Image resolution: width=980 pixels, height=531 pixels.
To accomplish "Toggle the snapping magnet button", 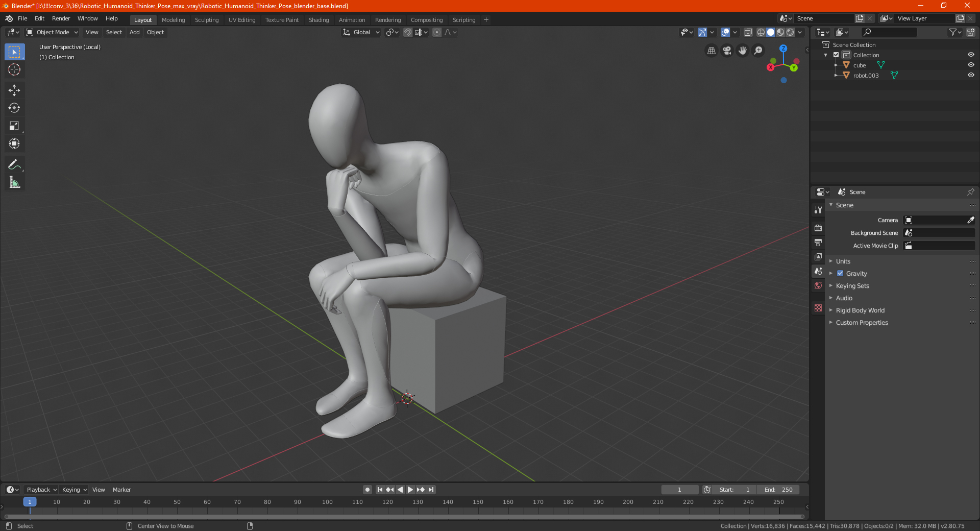I will 408,32.
